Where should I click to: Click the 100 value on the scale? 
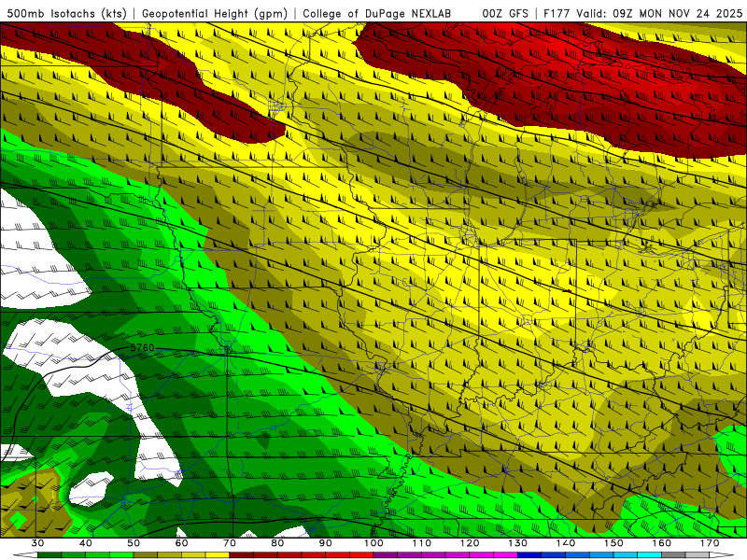pyautogui.click(x=373, y=543)
